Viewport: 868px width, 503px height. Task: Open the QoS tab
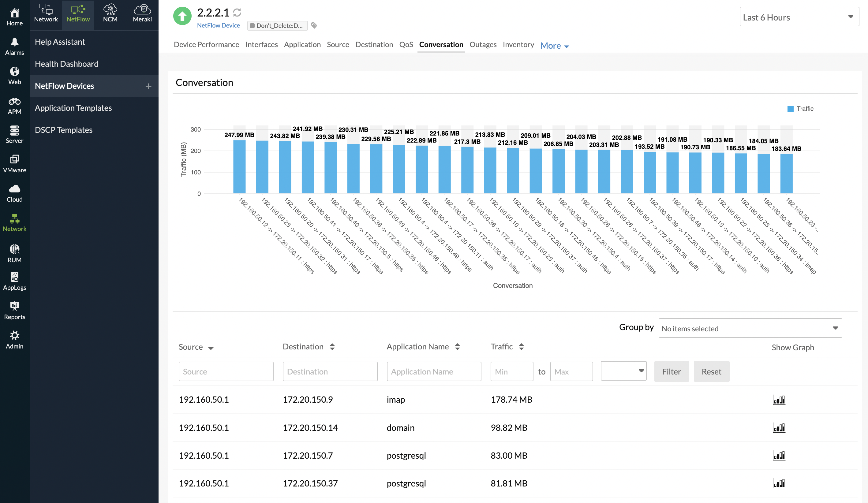pyautogui.click(x=406, y=44)
